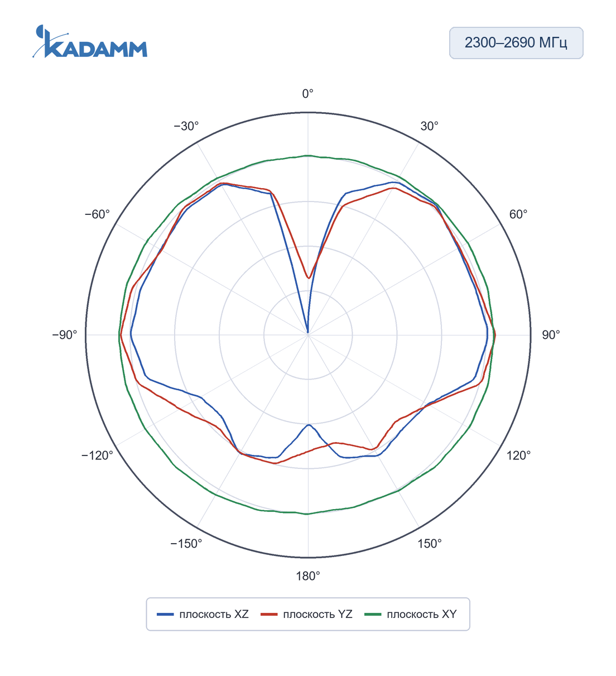This screenshot has width=616, height=676.
Task: Click the red YZ legend line swatch
Action: [269, 615]
